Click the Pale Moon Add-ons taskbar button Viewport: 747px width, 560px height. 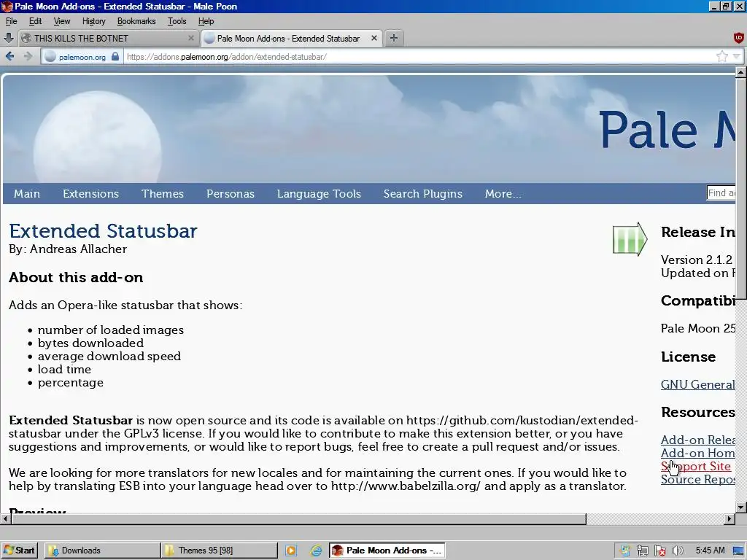pos(387,551)
